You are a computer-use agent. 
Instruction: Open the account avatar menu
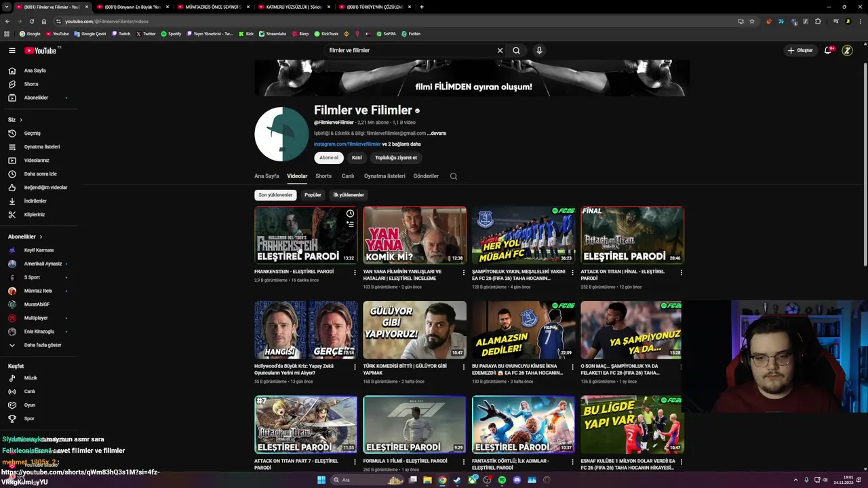(x=847, y=50)
